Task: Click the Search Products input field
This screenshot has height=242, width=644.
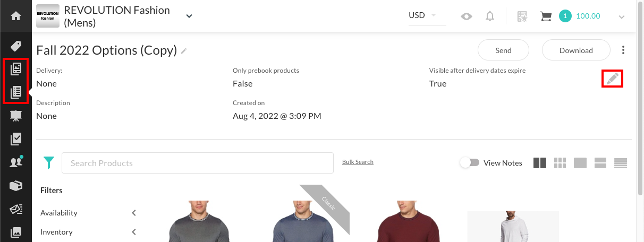Action: [x=197, y=163]
